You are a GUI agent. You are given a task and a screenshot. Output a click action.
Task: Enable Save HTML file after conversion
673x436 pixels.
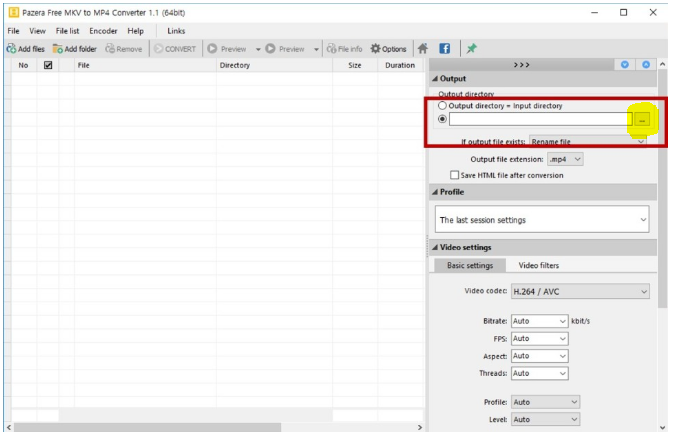(454, 175)
